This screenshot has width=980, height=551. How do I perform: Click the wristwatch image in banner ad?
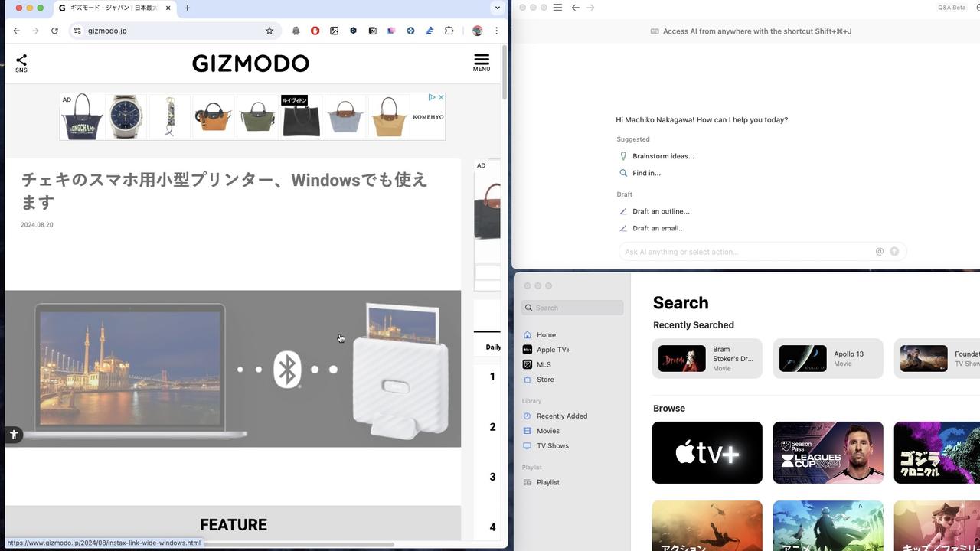click(125, 116)
